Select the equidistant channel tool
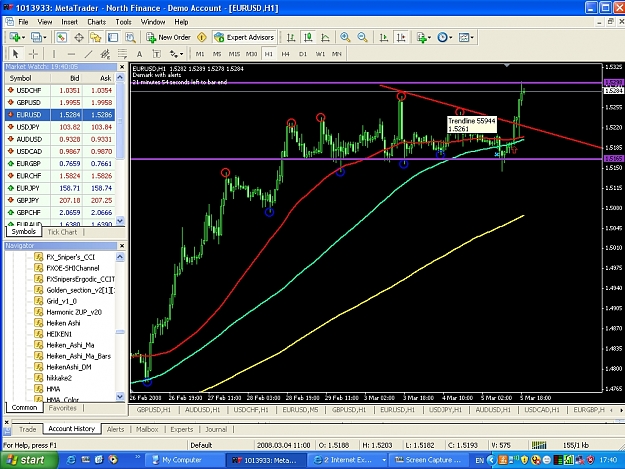Image resolution: width=625 pixels, height=469 pixels. pos(105,54)
